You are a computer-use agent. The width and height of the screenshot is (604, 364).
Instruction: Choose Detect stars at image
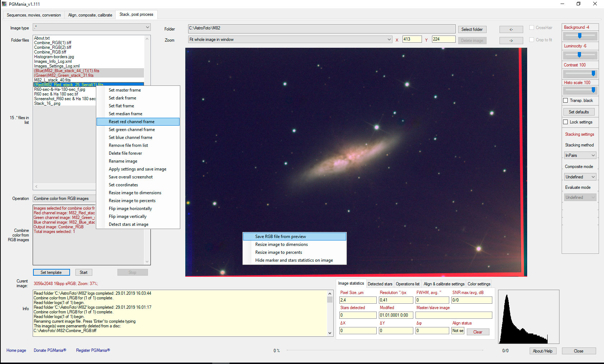coord(138,224)
